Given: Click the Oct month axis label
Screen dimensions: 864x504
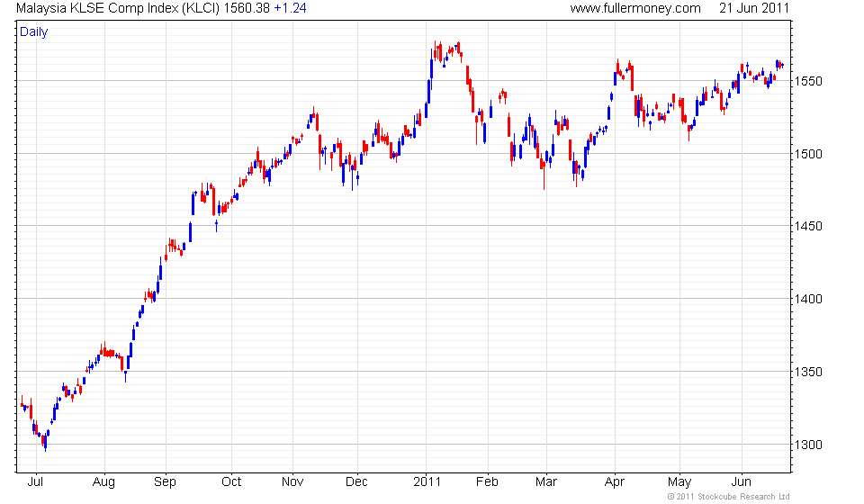Looking at the screenshot, I should [231, 482].
